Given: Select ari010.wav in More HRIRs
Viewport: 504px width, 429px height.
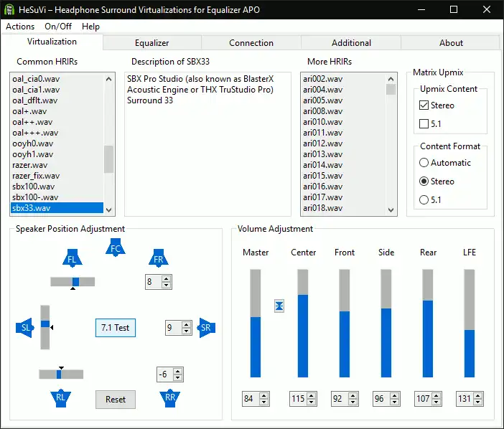Looking at the screenshot, I should point(344,122).
